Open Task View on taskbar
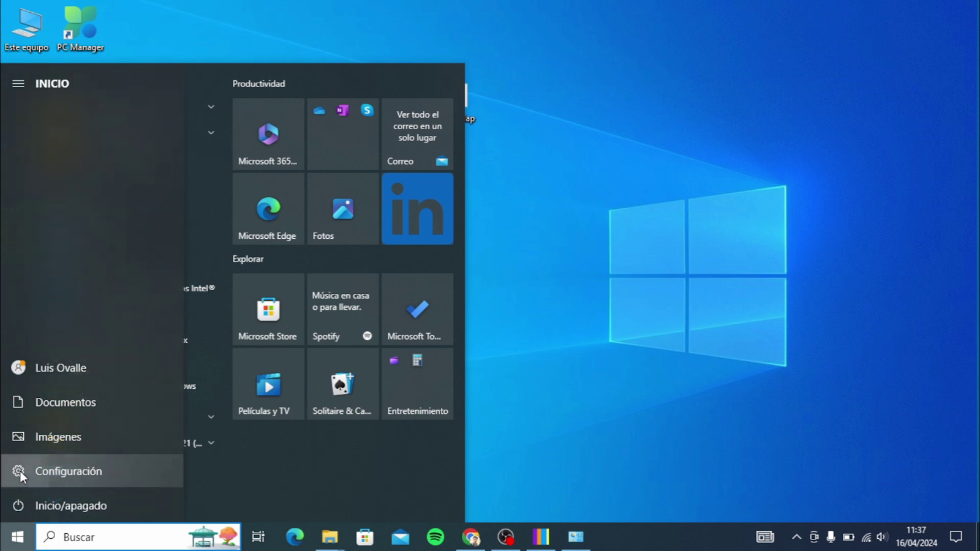Viewport: 980px width, 551px height. pyautogui.click(x=258, y=537)
